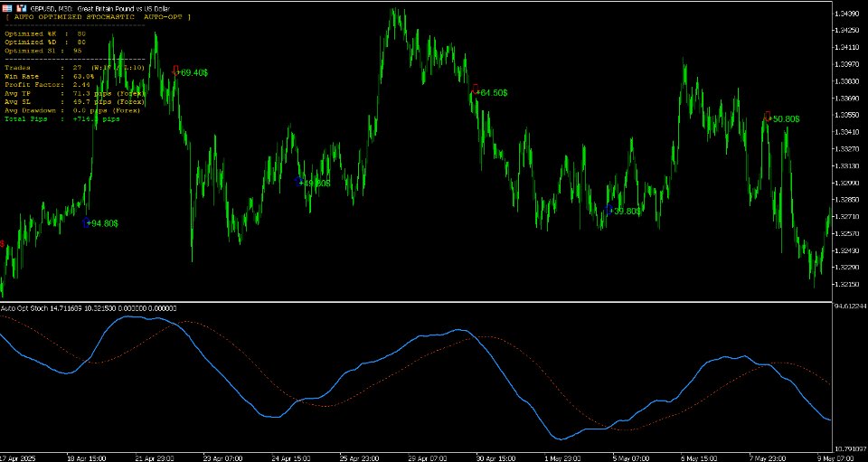Click the 30 Apr 15:00 time label
The height and width of the screenshot is (462, 868).
[x=497, y=458]
